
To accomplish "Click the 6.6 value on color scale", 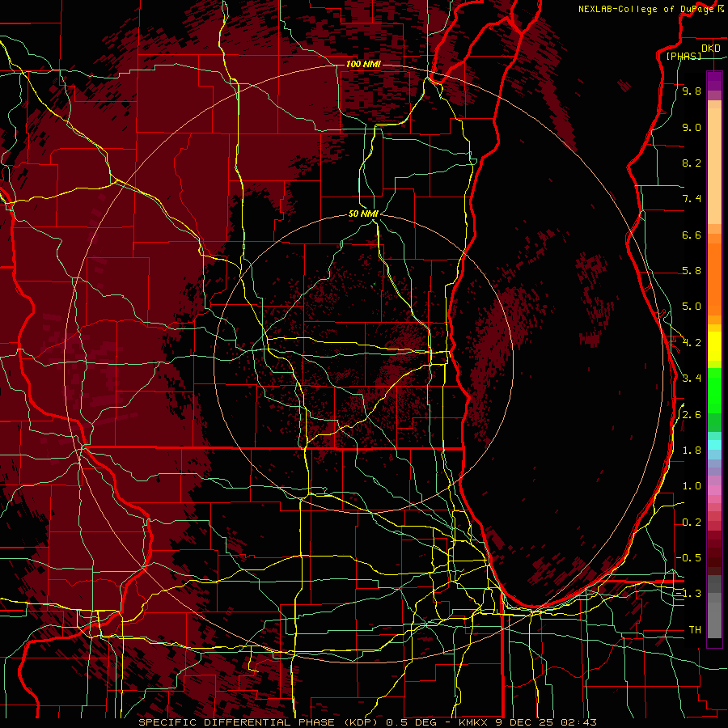I will point(692,235).
